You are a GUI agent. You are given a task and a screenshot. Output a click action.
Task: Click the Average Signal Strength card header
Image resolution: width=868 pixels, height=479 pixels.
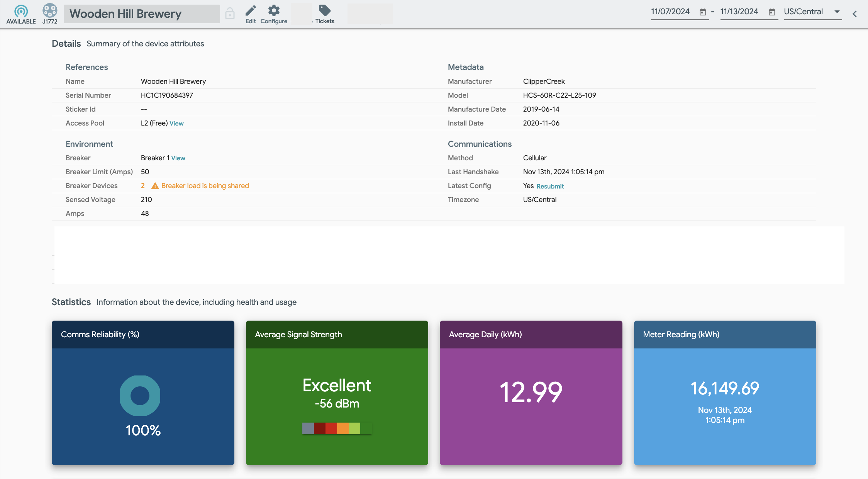pyautogui.click(x=337, y=335)
